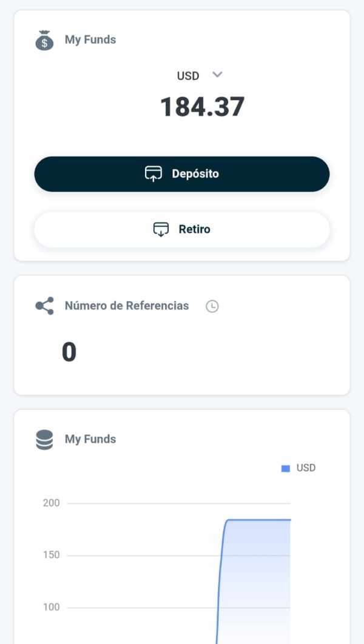Click the 200 axis label on chart

point(52,503)
